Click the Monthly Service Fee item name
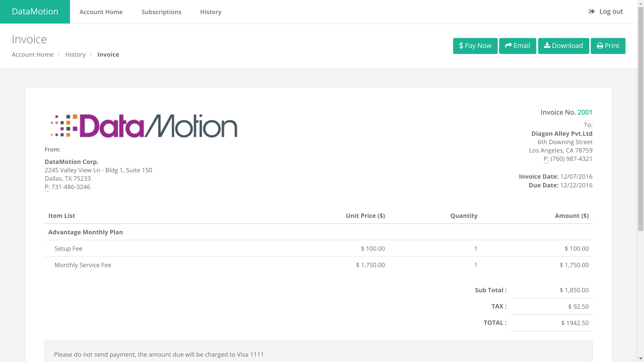 point(83,265)
